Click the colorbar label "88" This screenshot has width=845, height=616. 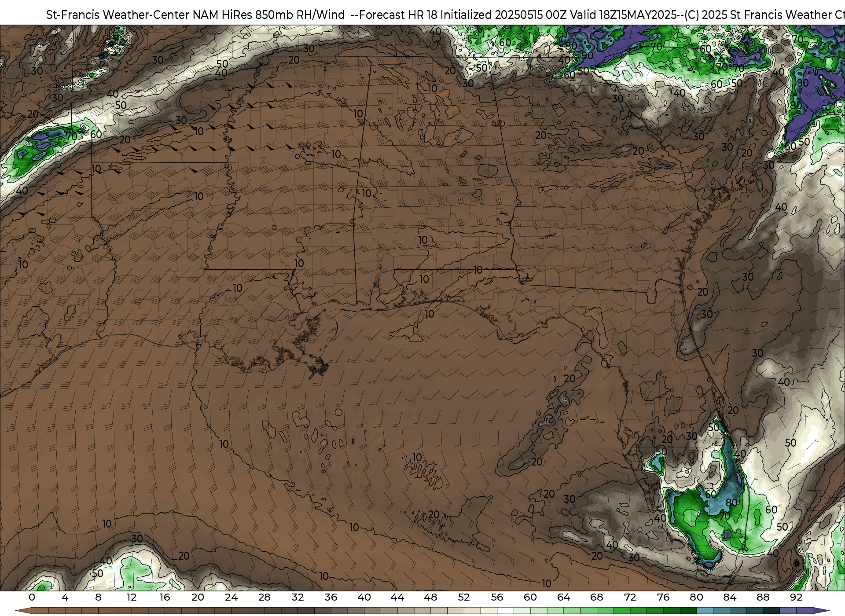click(763, 597)
